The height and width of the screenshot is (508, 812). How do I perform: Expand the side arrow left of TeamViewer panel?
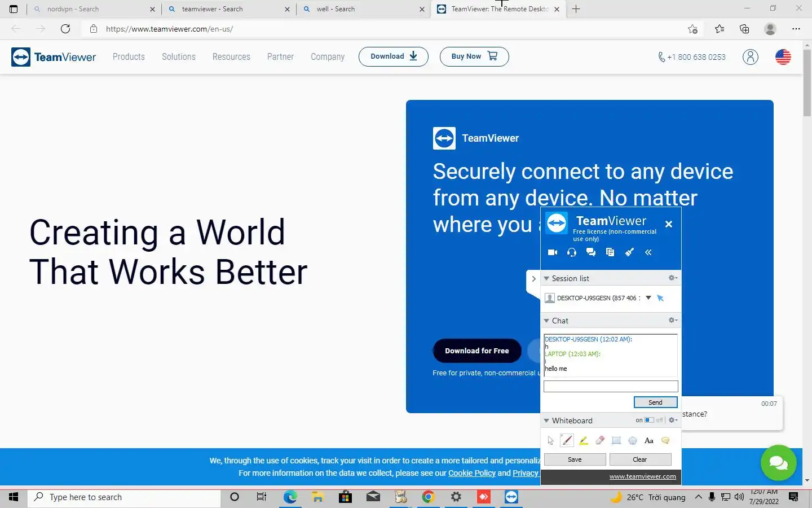point(533,279)
